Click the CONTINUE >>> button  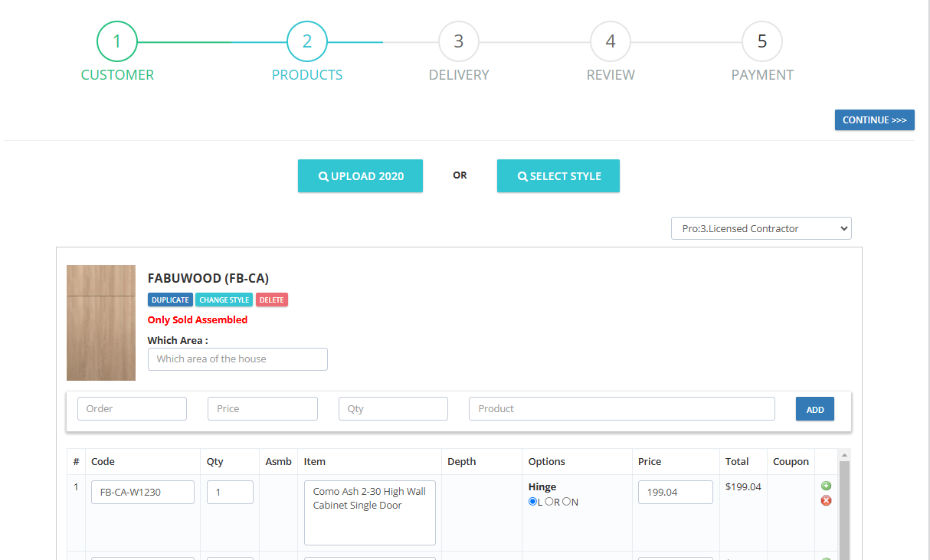click(x=875, y=120)
